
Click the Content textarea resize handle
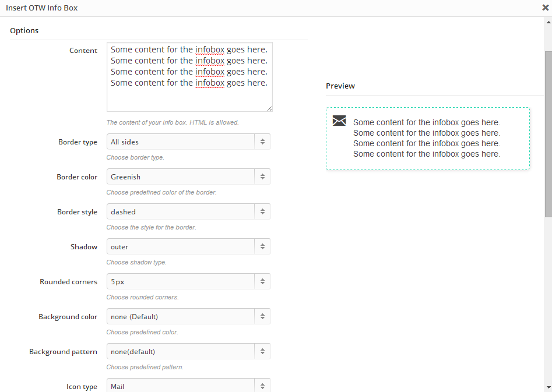coord(270,109)
